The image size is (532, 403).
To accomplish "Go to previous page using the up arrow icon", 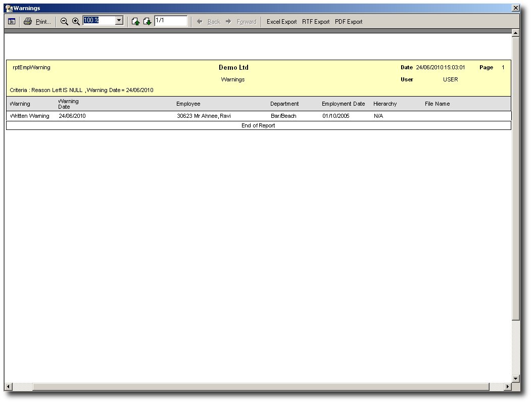I will point(135,22).
